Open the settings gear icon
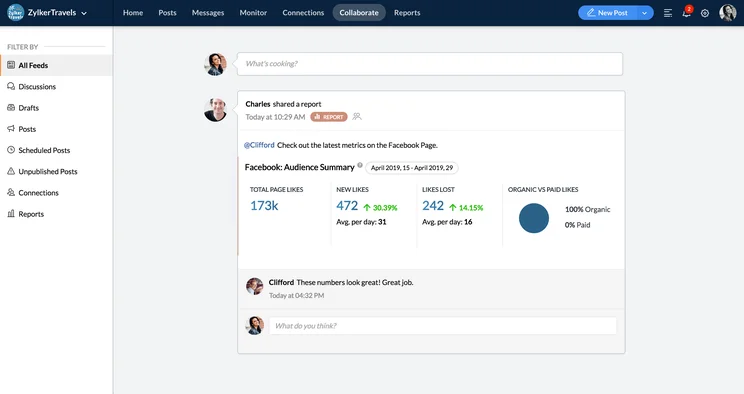The width and height of the screenshot is (744, 394). pyautogui.click(x=705, y=13)
